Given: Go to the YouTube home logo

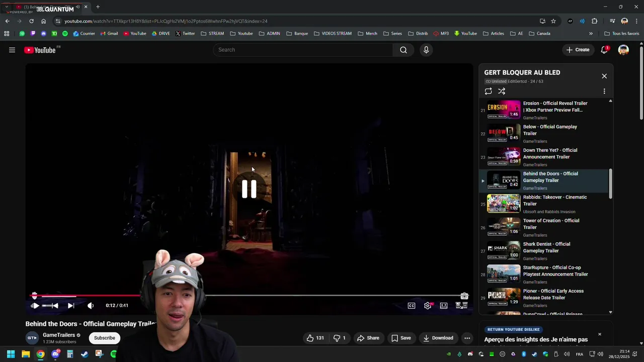Looking at the screenshot, I should 40,50.
